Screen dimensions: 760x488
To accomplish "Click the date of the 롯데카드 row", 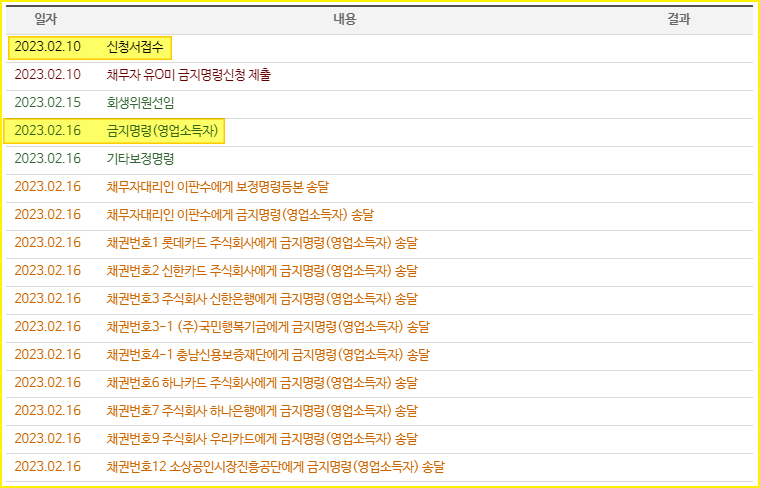I will tap(48, 243).
